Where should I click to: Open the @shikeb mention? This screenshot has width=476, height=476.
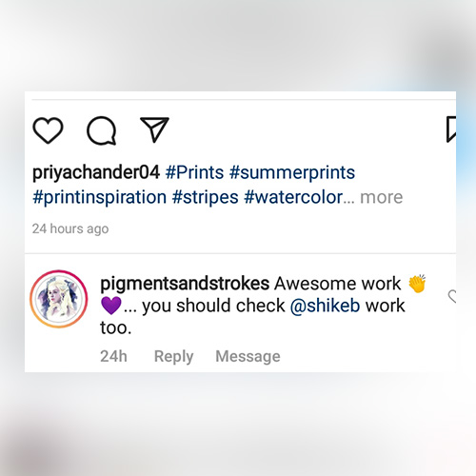tap(325, 306)
